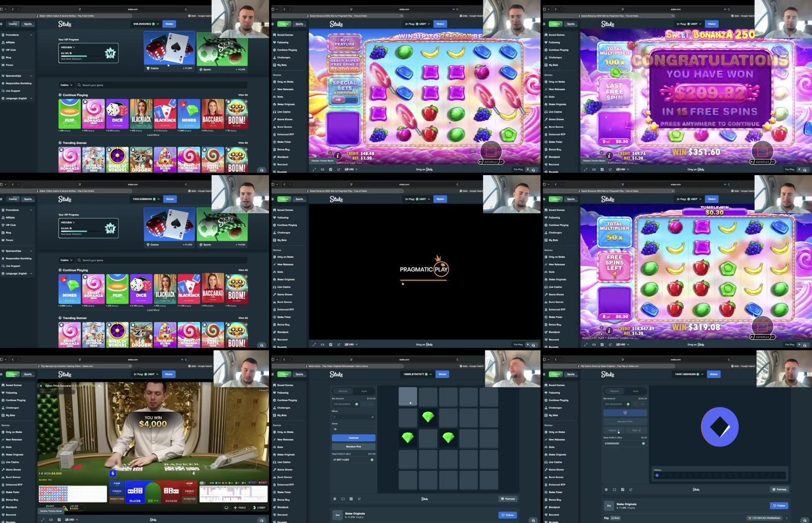This screenshot has width=812, height=523.
Task: Select Auto tab in bottom-middle Mines panel
Action: pyautogui.click(x=364, y=391)
